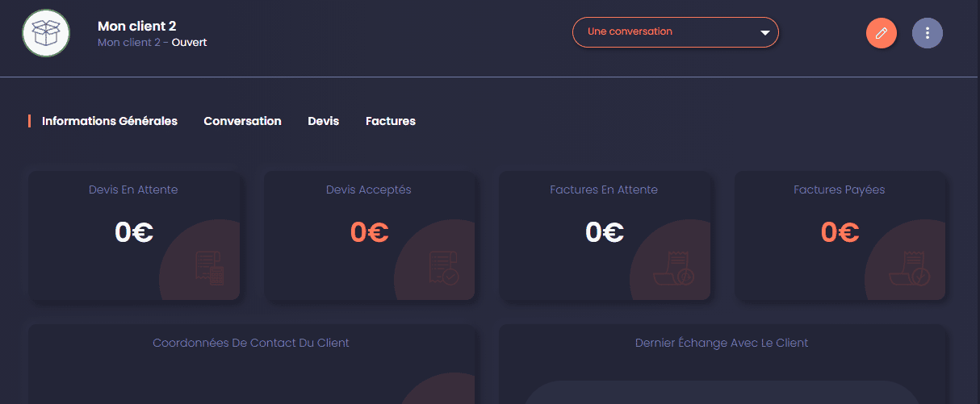Click the 'Factures En Attente' card title
Image resolution: width=980 pixels, height=404 pixels.
point(604,190)
